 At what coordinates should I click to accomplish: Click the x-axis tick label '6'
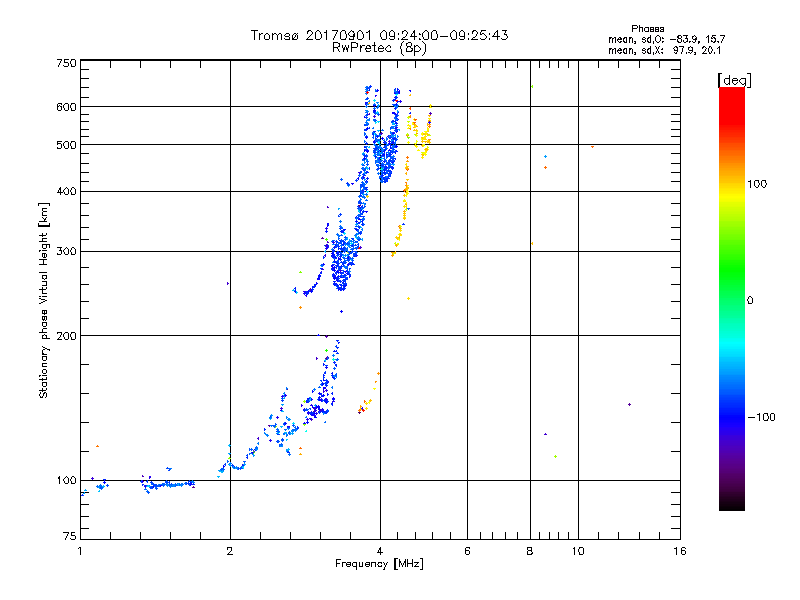pos(467,551)
